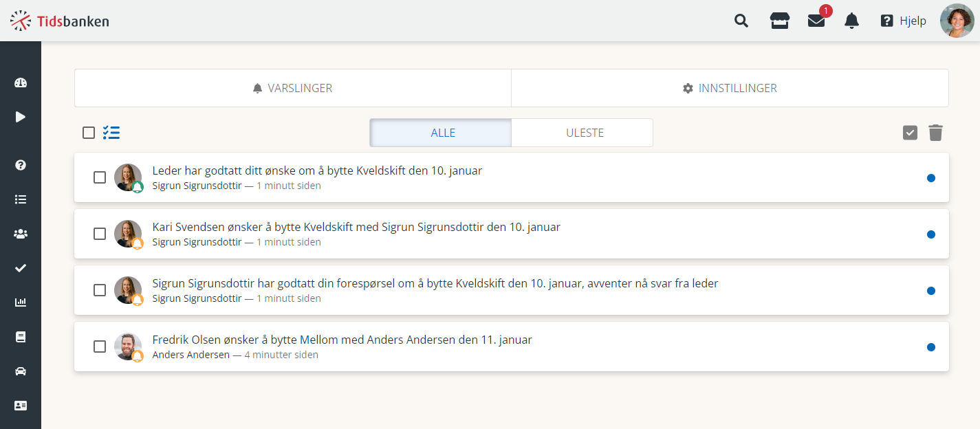This screenshot has height=429, width=980.
Task: Open messages envelope with red badge
Action: click(x=816, y=21)
